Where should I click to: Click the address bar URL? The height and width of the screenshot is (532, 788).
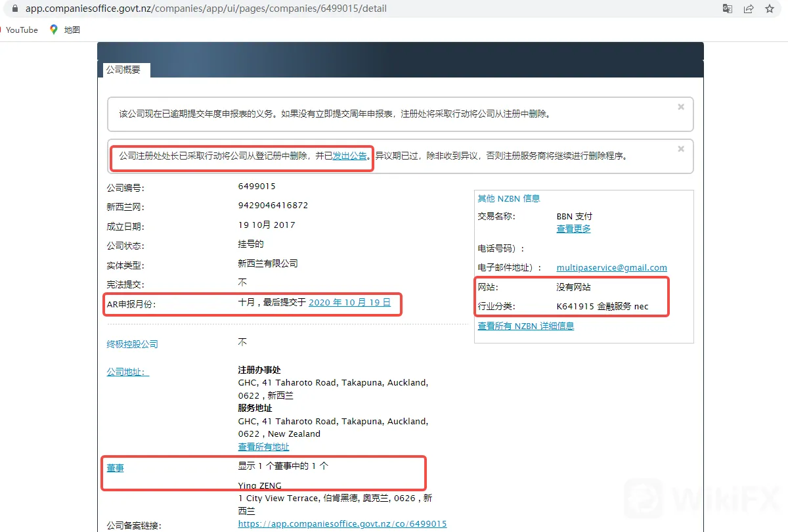(206, 9)
